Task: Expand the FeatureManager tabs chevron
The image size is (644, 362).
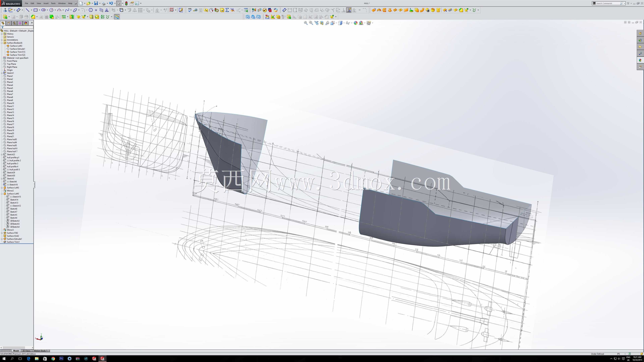Action: [32, 23]
